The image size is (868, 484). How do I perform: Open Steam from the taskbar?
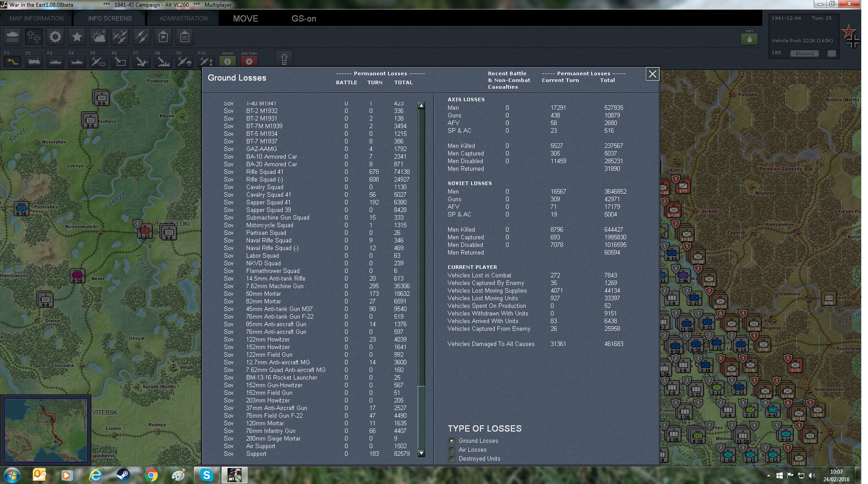[x=123, y=475]
